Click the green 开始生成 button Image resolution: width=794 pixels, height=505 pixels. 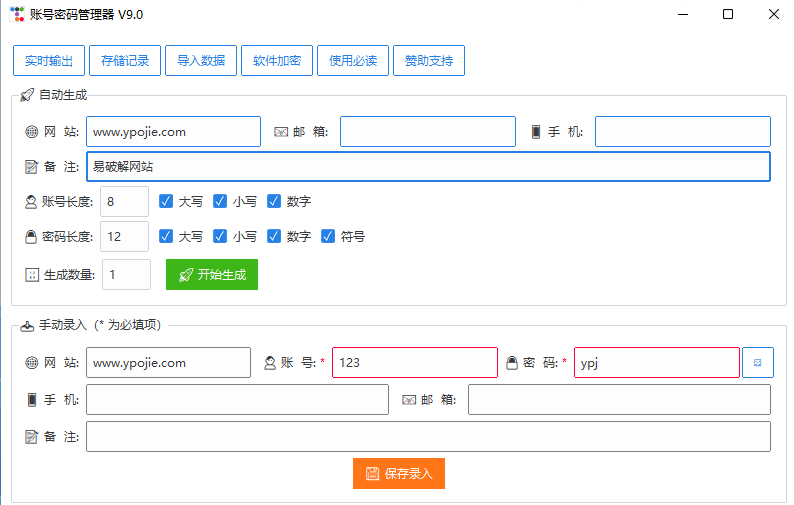point(212,275)
